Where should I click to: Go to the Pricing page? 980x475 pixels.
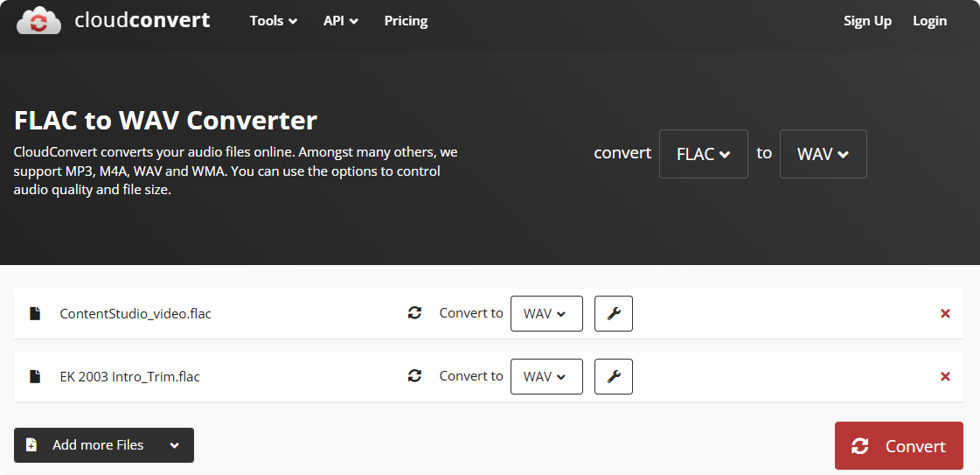click(406, 21)
